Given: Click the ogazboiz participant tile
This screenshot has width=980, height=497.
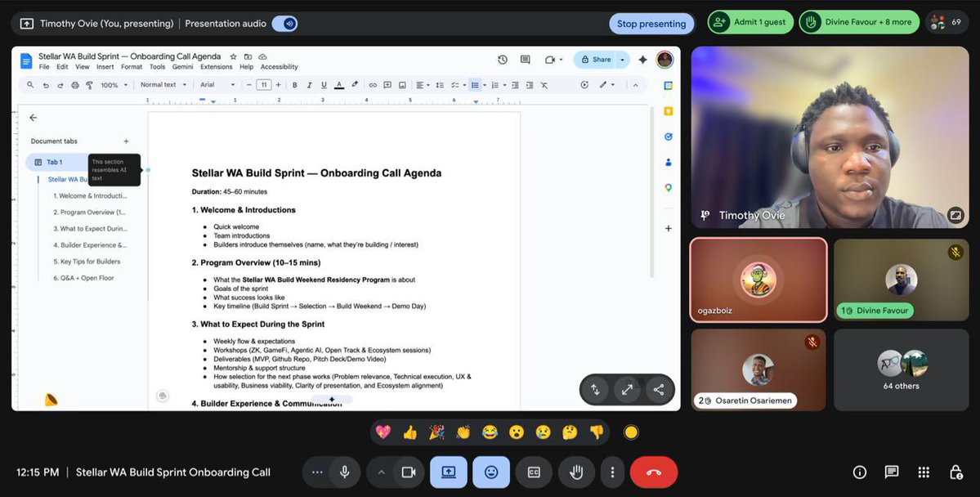Looking at the screenshot, I should (x=758, y=280).
